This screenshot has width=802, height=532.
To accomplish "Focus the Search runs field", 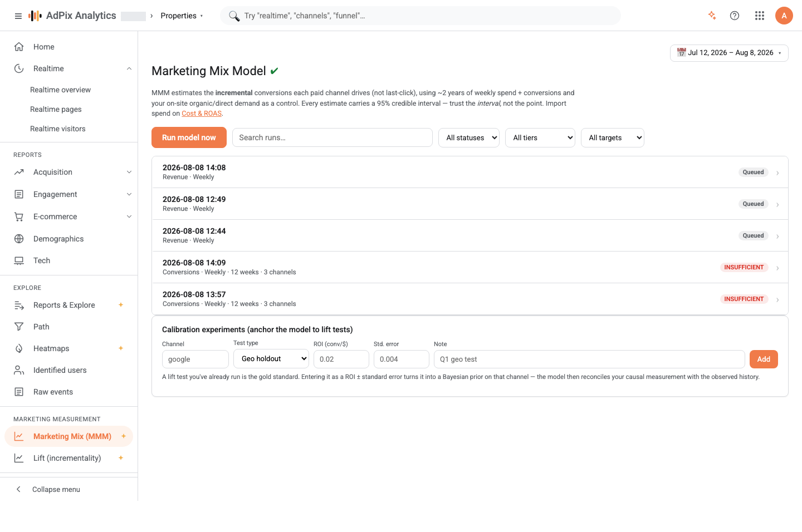I will pos(332,137).
